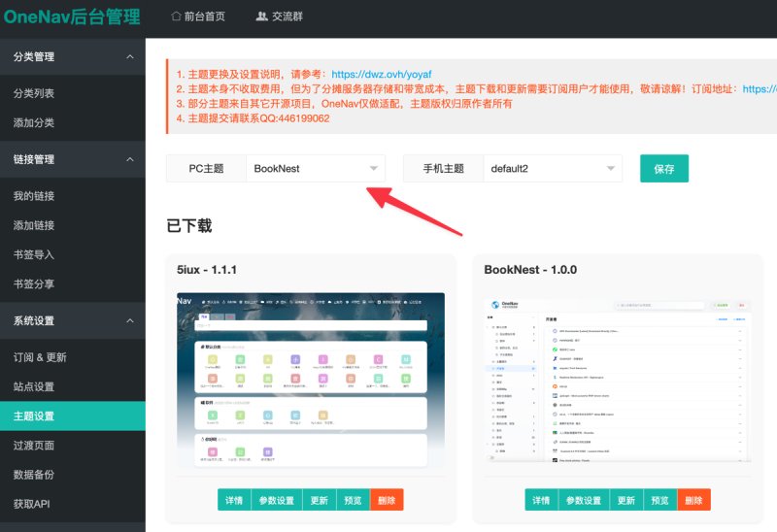Screen dimensions: 777x532
Task: Click the home icon beside 前台首页
Action: (176, 17)
